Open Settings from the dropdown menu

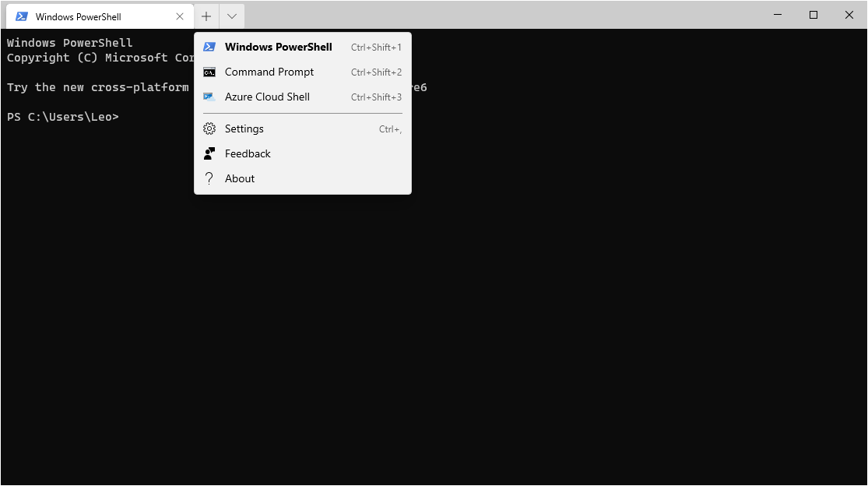244,129
